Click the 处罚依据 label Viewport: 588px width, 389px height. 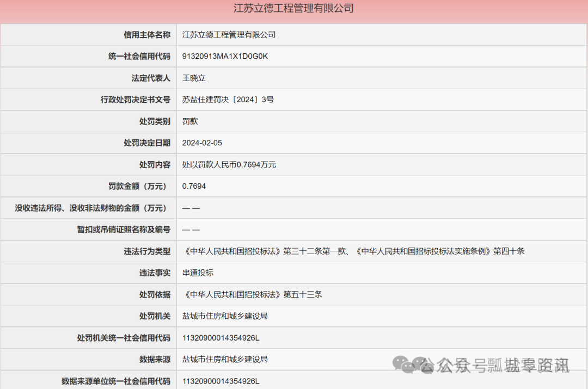tap(155, 295)
